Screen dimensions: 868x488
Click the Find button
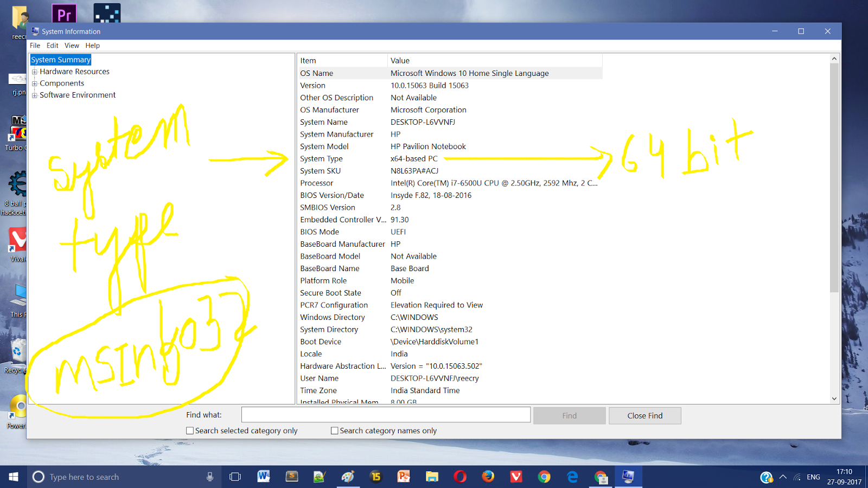[x=570, y=415]
